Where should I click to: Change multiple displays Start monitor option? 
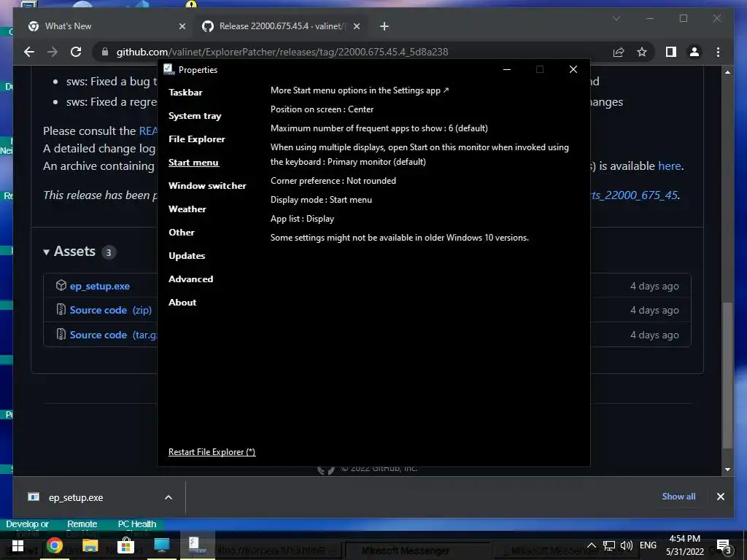tap(419, 155)
